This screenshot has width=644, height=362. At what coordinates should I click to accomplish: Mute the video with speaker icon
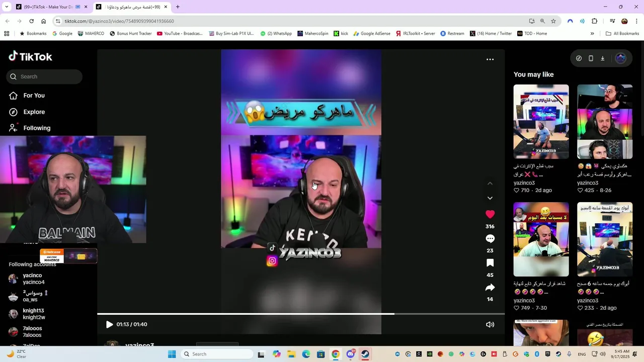click(490, 324)
